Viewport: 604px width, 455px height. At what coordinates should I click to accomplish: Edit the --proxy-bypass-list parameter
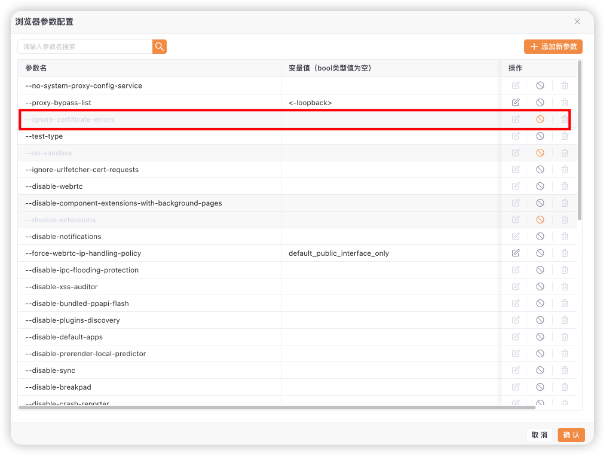coord(515,102)
